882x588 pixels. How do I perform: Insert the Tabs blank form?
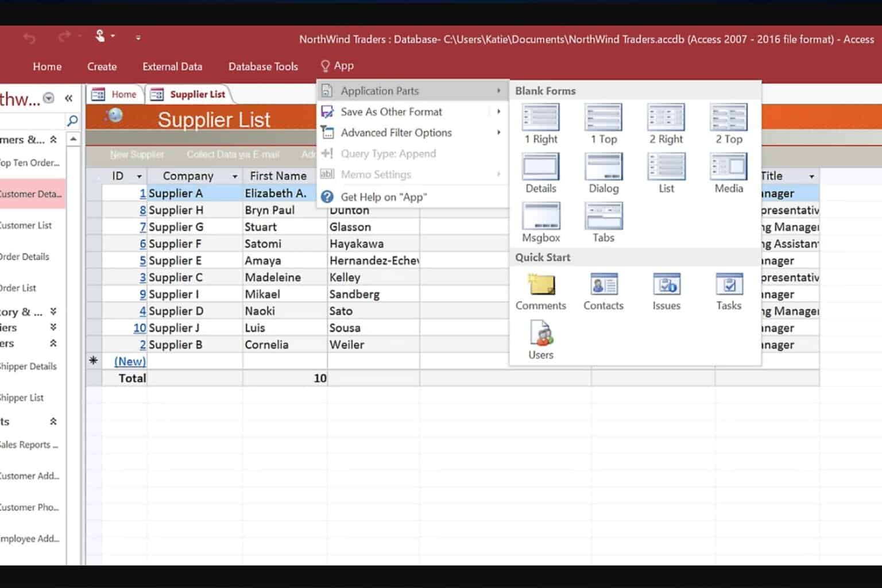pyautogui.click(x=604, y=223)
